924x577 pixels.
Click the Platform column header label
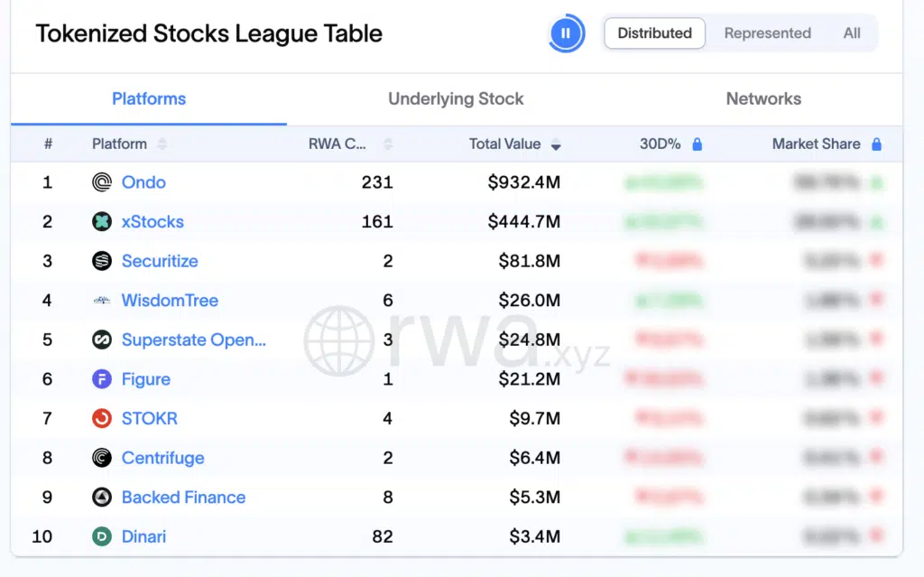(x=119, y=144)
